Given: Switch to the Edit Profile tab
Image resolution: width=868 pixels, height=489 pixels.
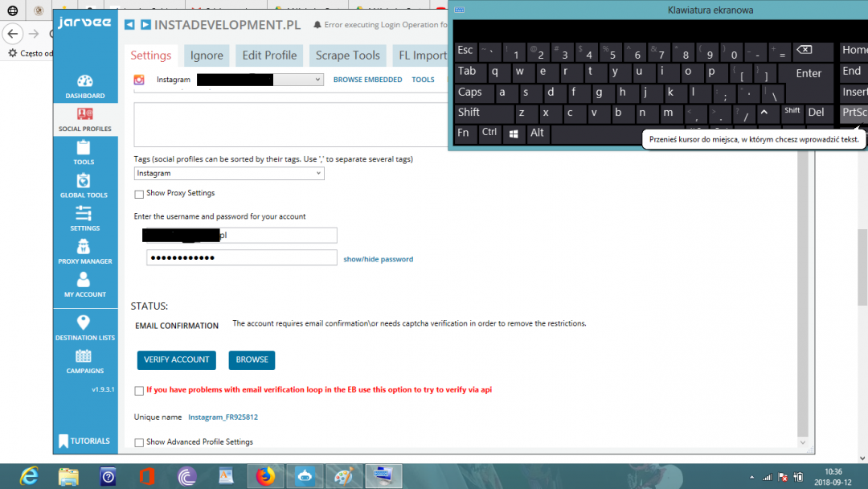Looking at the screenshot, I should 269,55.
